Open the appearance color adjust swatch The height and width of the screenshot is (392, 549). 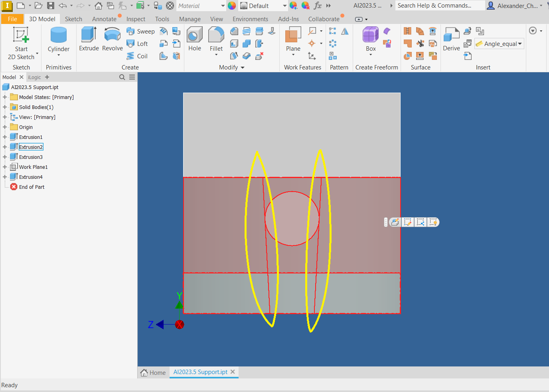[292, 6]
